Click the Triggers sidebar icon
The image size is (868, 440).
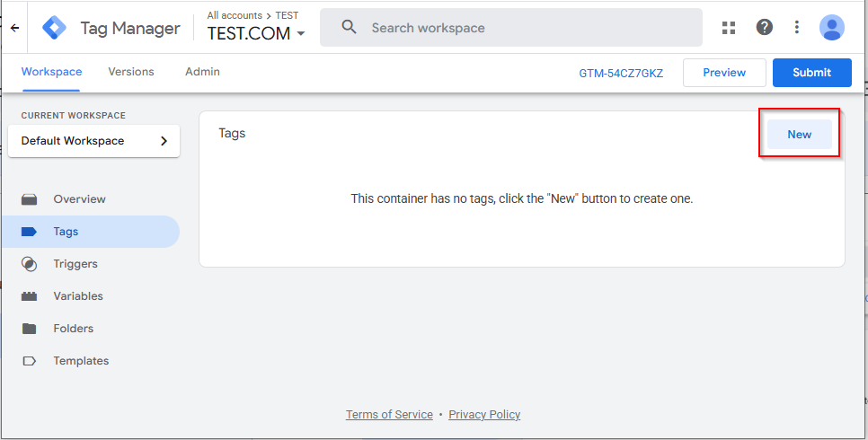tap(30, 264)
